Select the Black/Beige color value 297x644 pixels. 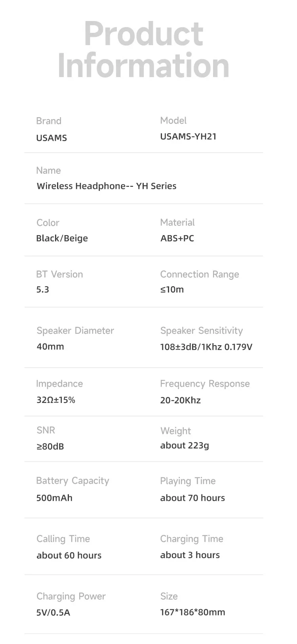click(x=62, y=238)
